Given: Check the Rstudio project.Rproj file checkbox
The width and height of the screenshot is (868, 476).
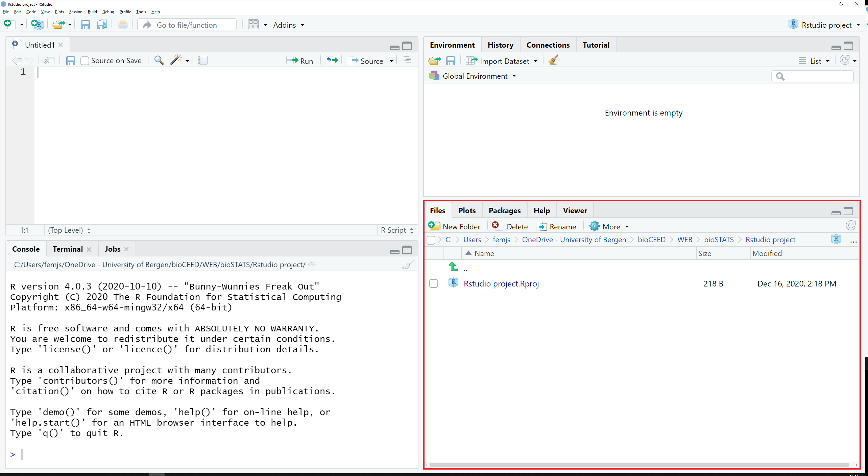Looking at the screenshot, I should coord(433,284).
